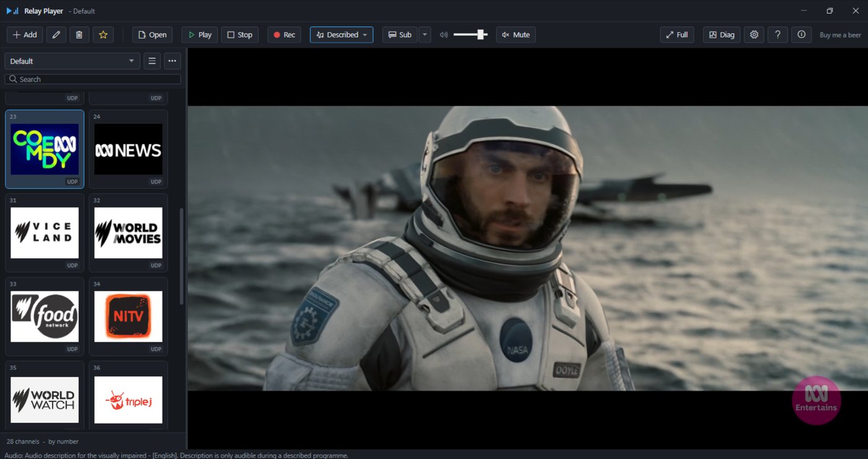Click the channel list vertical scrollbar
This screenshot has width=868, height=459.
click(x=182, y=256)
